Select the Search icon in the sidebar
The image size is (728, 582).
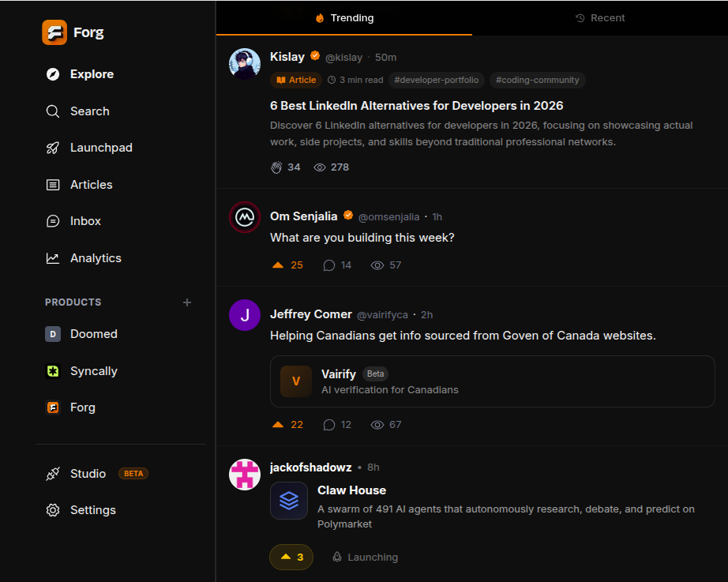(x=89, y=111)
